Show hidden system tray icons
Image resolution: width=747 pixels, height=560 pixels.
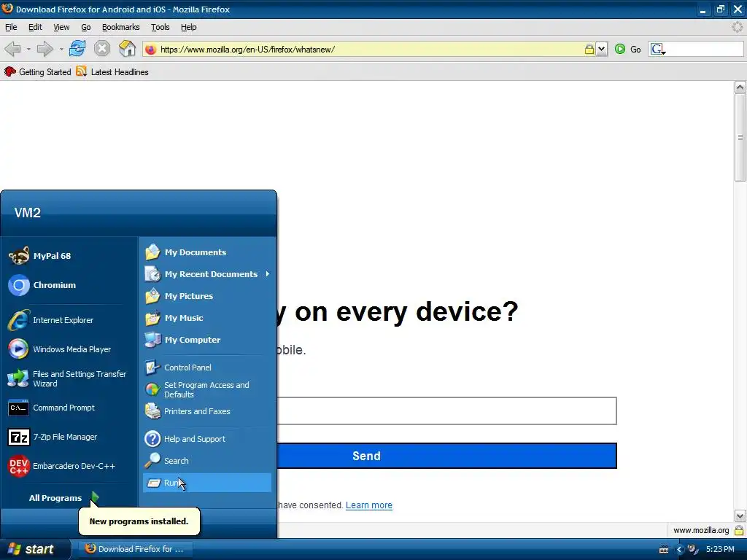pos(680,550)
